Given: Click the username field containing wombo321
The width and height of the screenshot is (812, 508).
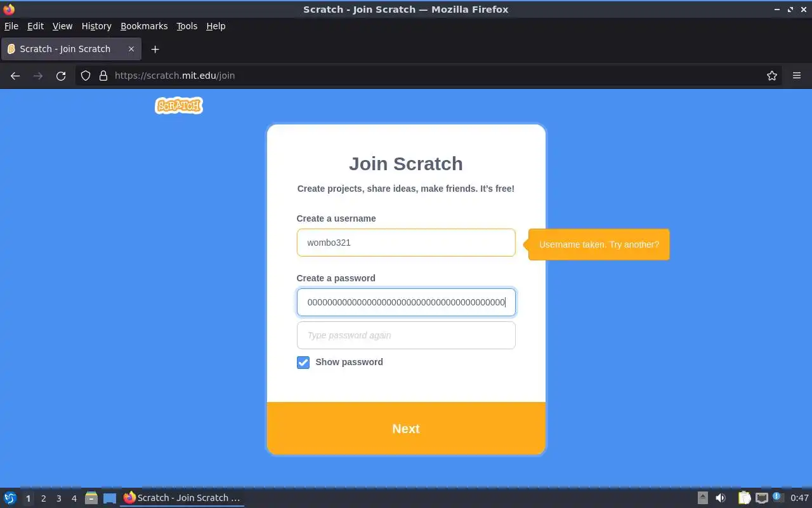Looking at the screenshot, I should [406, 243].
